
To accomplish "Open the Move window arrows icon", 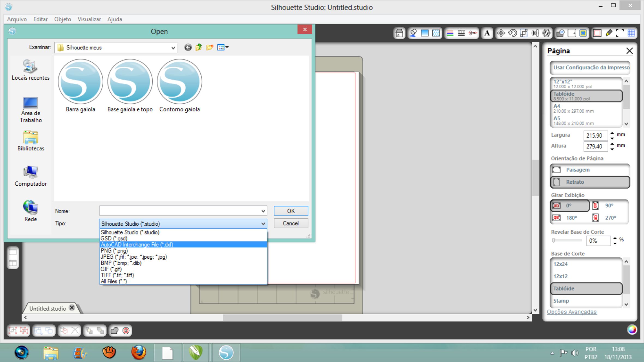I will click(501, 33).
